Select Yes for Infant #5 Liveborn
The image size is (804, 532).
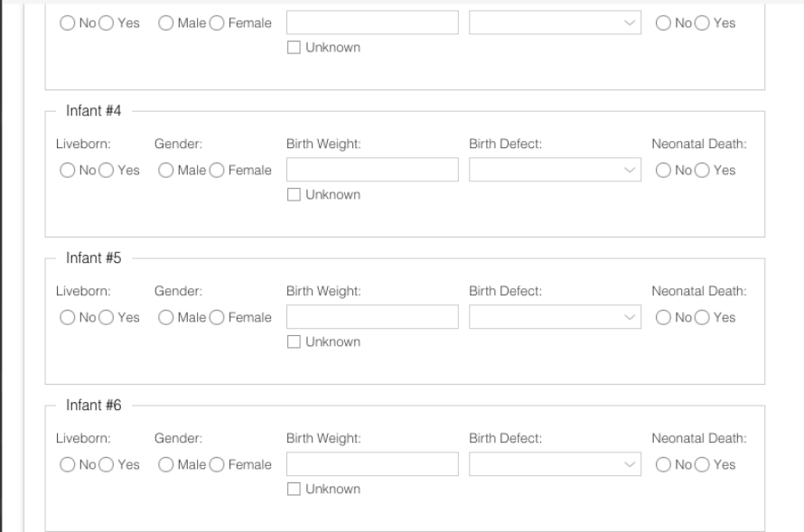point(108,318)
